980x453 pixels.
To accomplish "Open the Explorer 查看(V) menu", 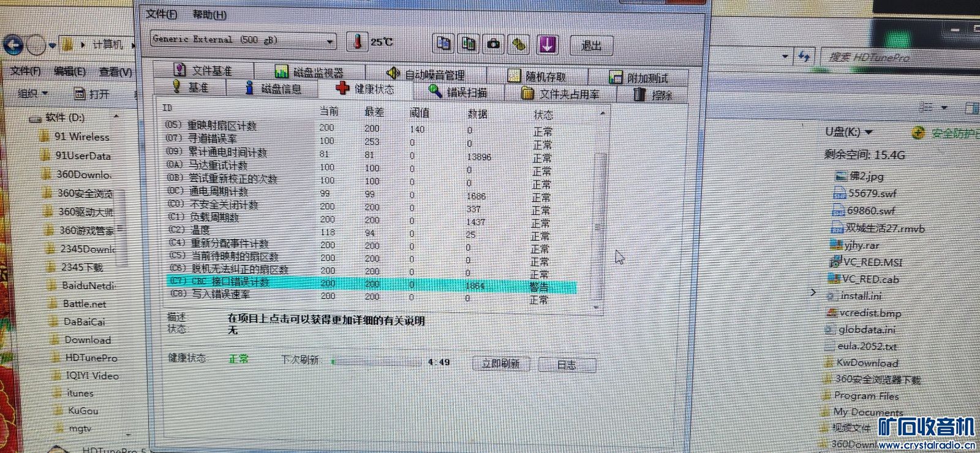I will (115, 72).
